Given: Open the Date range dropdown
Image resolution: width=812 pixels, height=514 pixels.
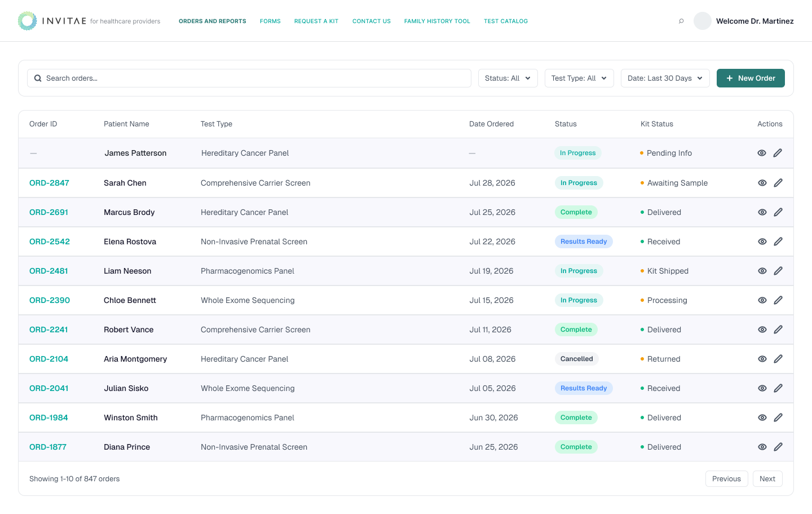Looking at the screenshot, I should 665,78.
